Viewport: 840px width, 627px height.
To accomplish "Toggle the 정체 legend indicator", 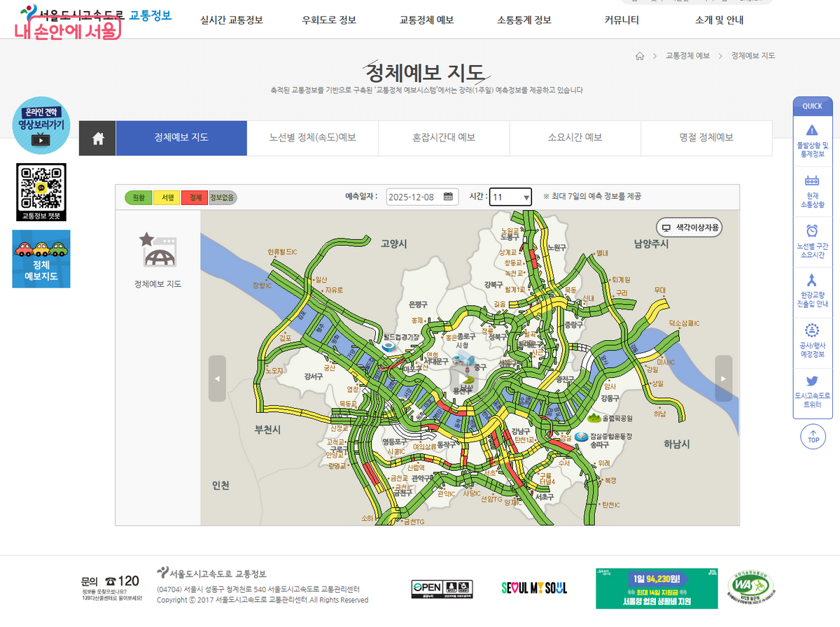I will pos(194,197).
